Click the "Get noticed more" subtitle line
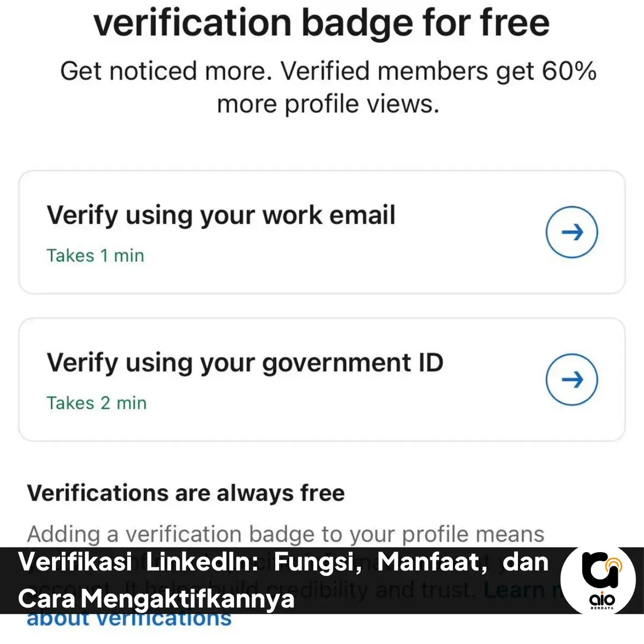 [165, 71]
